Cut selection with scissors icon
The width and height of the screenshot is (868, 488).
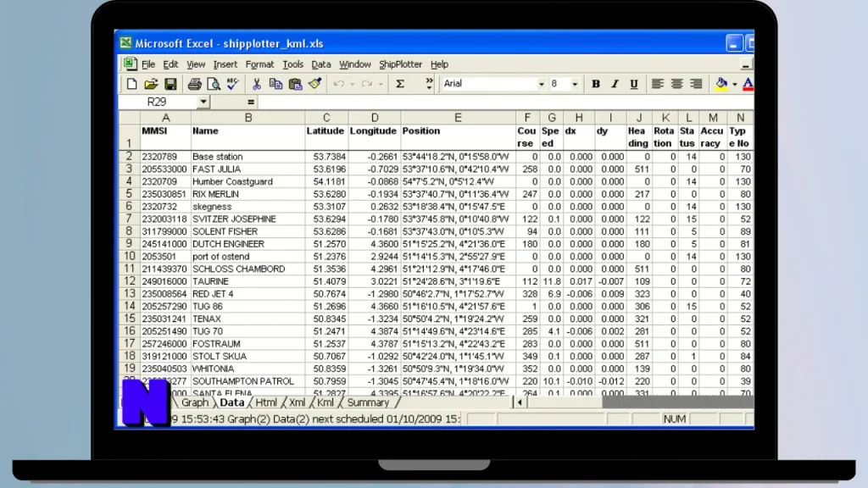coord(256,84)
